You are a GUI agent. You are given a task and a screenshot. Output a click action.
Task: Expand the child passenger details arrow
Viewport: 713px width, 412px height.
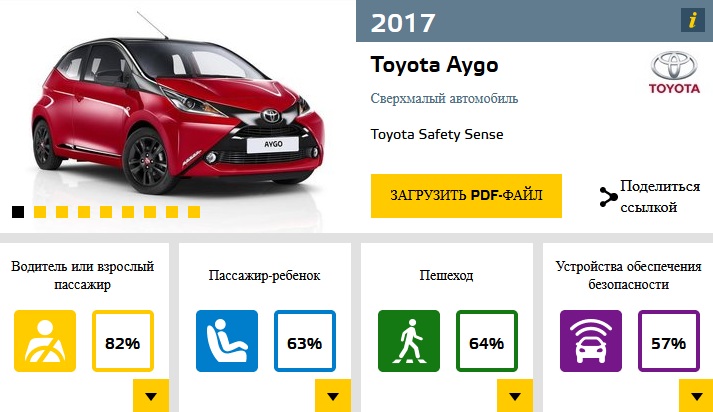click(x=333, y=396)
